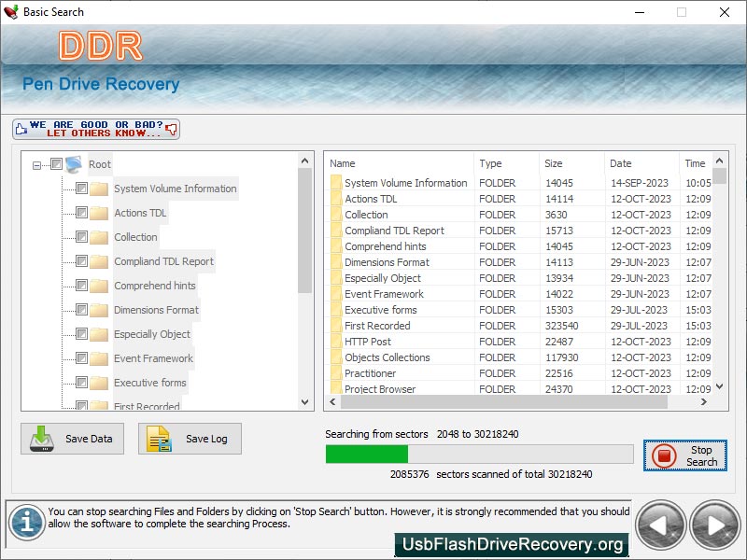This screenshot has height=560, width=747.
Task: Click folder icon of HTTP Post list row
Action: [x=336, y=342]
